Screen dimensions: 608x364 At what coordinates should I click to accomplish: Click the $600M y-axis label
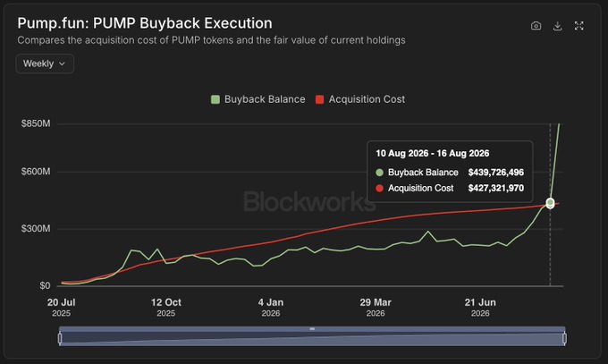point(36,172)
